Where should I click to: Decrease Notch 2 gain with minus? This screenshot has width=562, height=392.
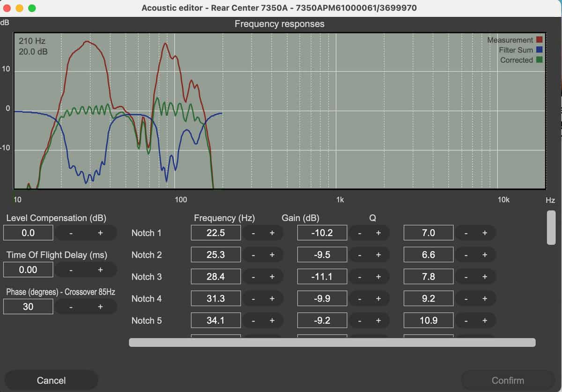point(360,255)
